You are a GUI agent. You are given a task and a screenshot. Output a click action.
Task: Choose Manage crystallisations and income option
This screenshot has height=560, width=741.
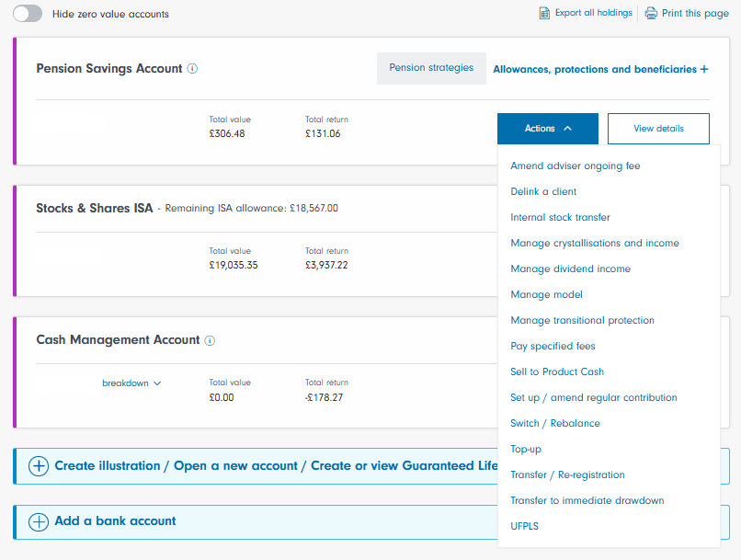(594, 244)
